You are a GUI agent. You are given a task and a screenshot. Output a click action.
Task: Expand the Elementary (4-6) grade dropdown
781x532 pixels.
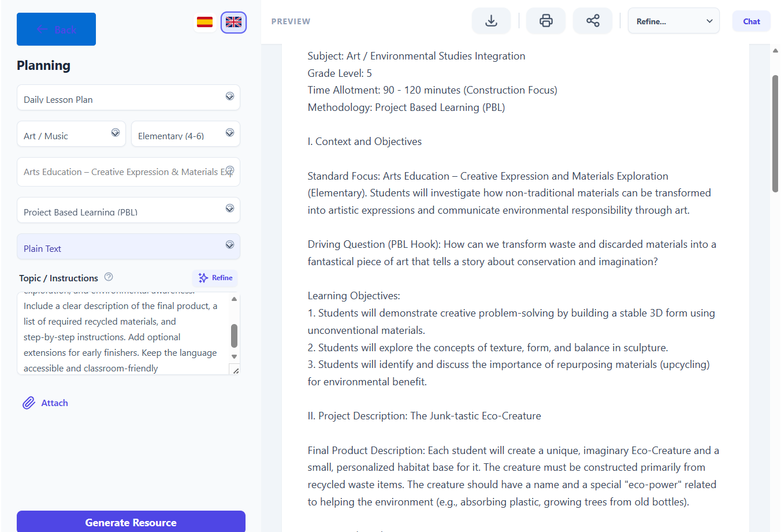point(185,134)
